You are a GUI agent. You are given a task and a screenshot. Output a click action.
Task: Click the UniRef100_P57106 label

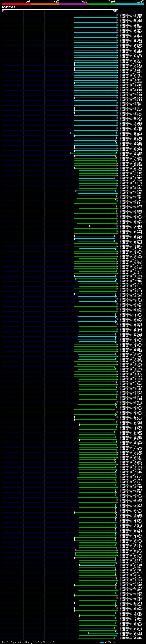131,80
